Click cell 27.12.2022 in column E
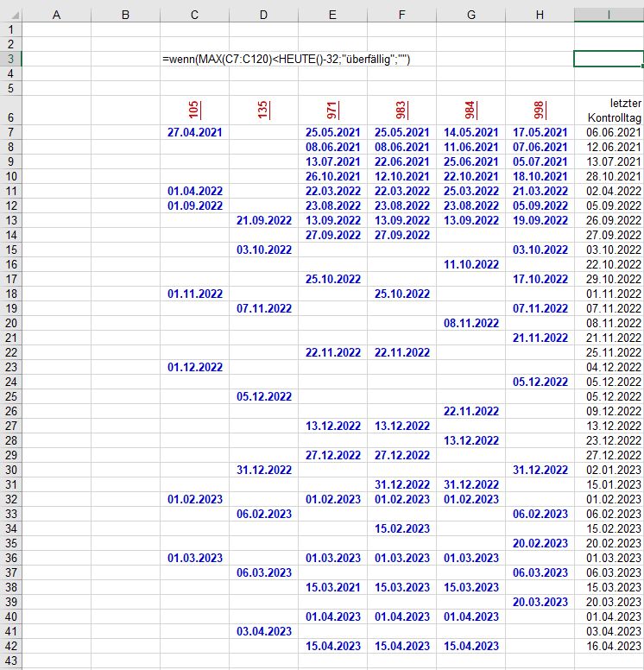Viewport: 644px width, 670px height. (x=332, y=455)
